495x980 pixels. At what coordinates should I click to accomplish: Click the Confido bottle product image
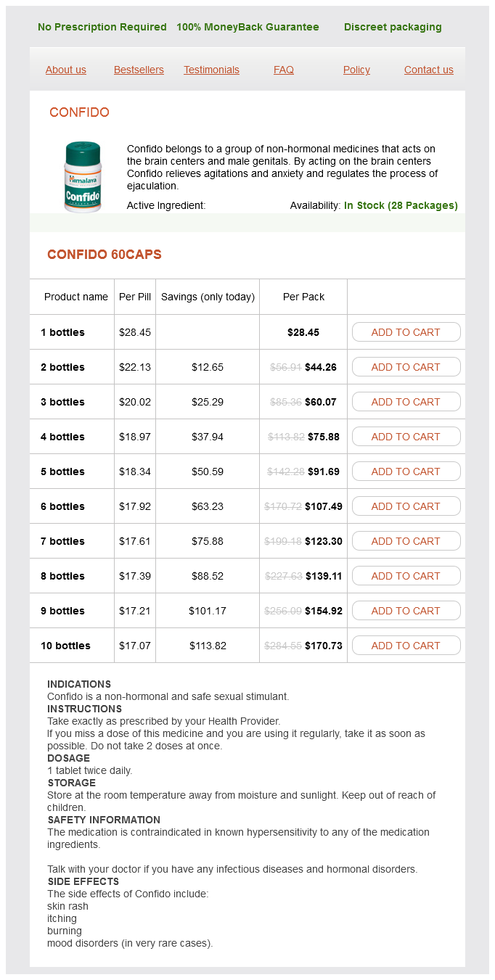pyautogui.click(x=83, y=177)
